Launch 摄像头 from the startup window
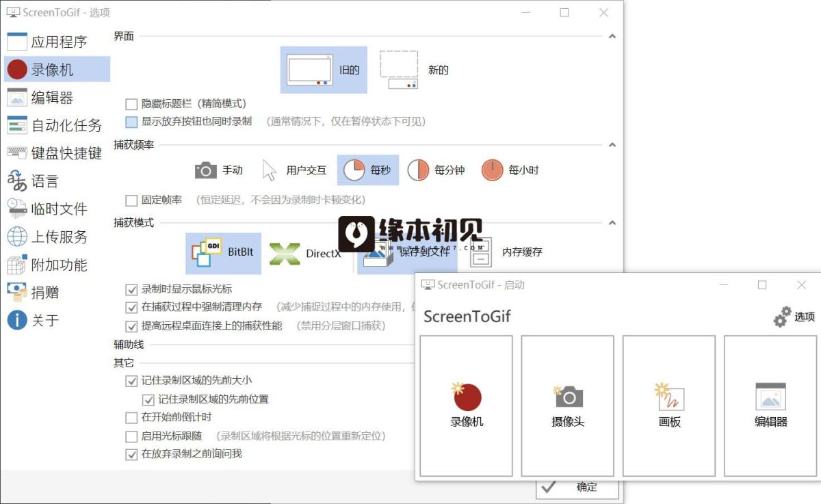 coord(568,406)
